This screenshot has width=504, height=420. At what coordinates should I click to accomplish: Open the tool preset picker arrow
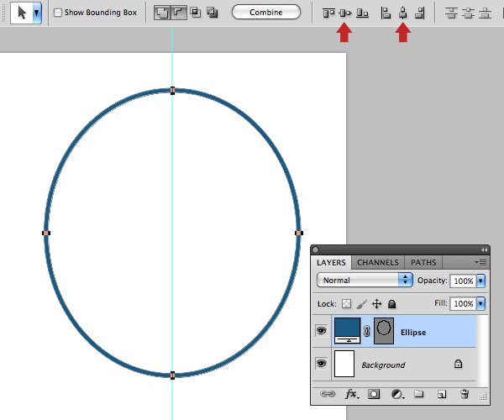(37, 13)
